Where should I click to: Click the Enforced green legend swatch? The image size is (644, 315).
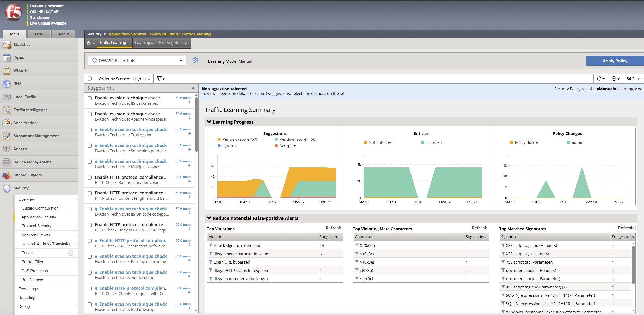(x=422, y=142)
